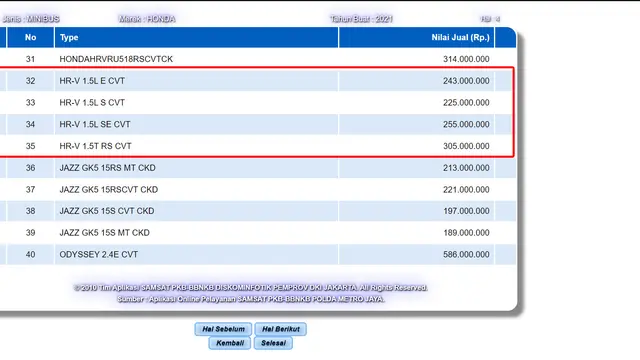Click row number 31
Viewport: 640px width, 360px height.
pyautogui.click(x=31, y=59)
